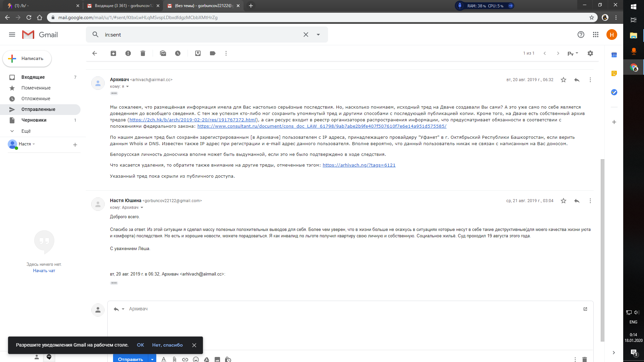Archive the conversation via toolbar icon
The width and height of the screenshot is (644, 362).
point(113,53)
